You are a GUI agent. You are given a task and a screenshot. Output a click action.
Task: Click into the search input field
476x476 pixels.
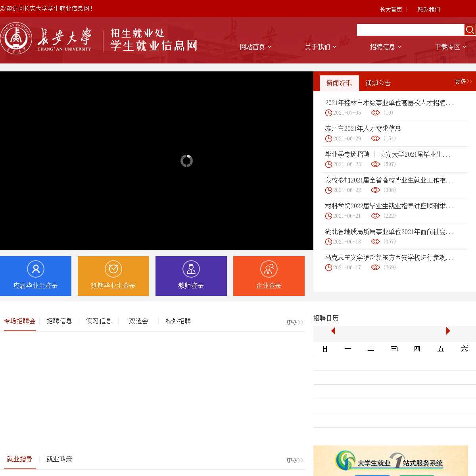(x=410, y=30)
